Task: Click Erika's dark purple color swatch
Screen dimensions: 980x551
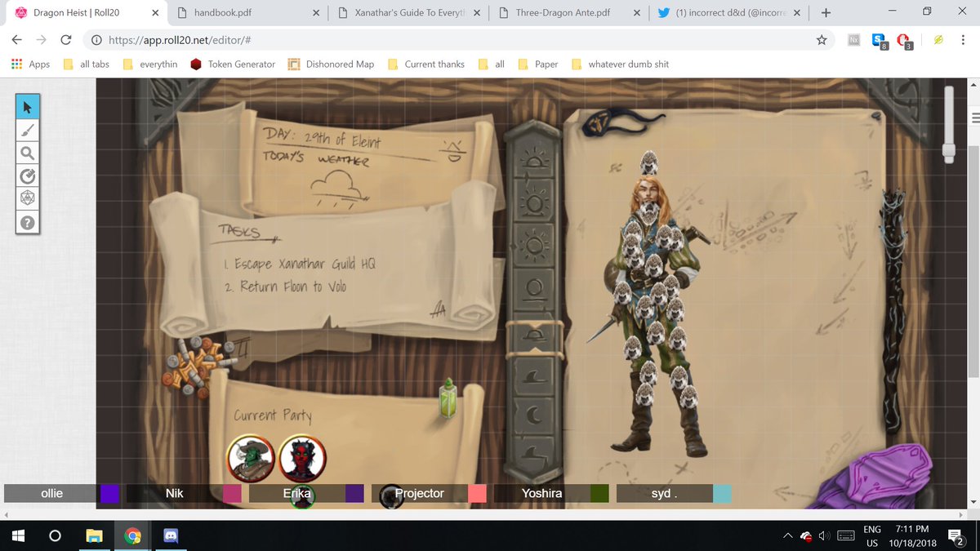Action: pyautogui.click(x=354, y=493)
